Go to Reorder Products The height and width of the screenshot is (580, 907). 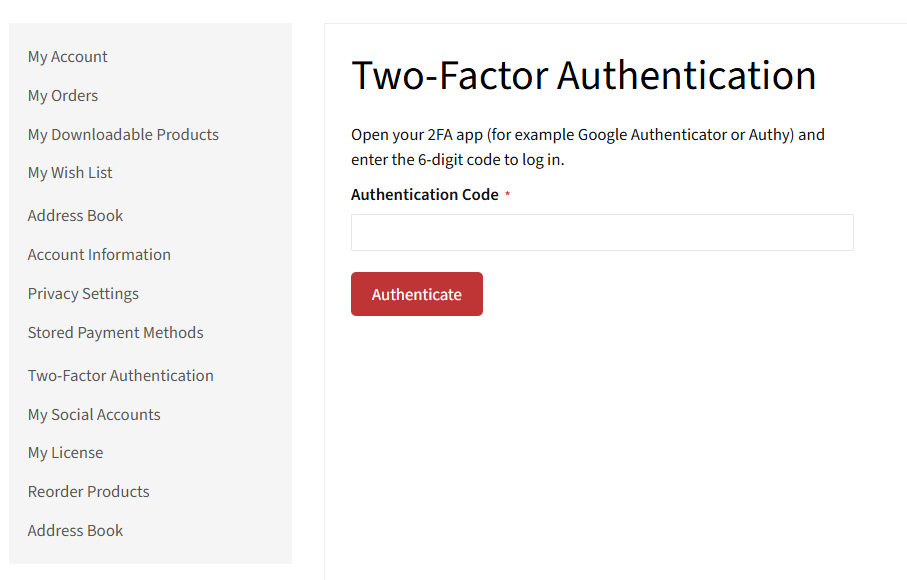[x=89, y=492]
